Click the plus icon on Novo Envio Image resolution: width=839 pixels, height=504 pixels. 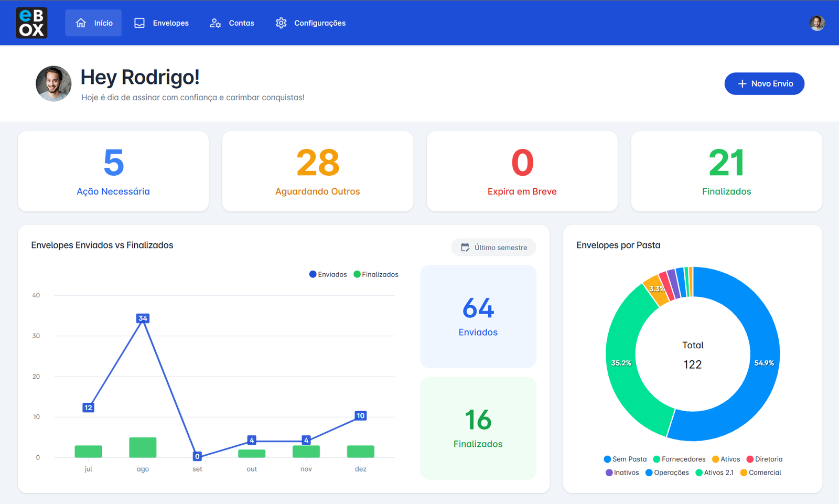[x=742, y=84]
